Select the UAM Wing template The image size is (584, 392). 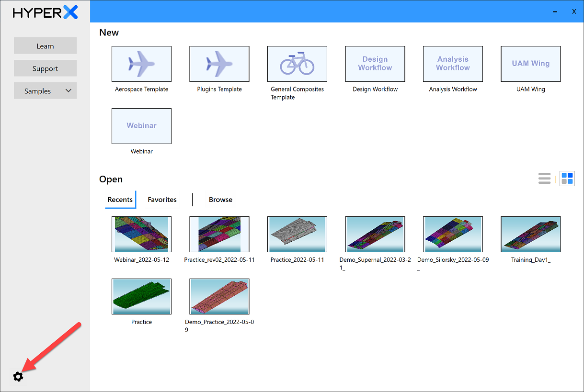point(531,64)
